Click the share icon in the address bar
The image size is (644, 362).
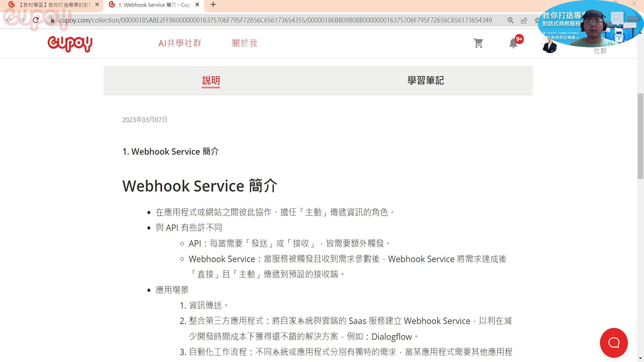click(x=524, y=20)
